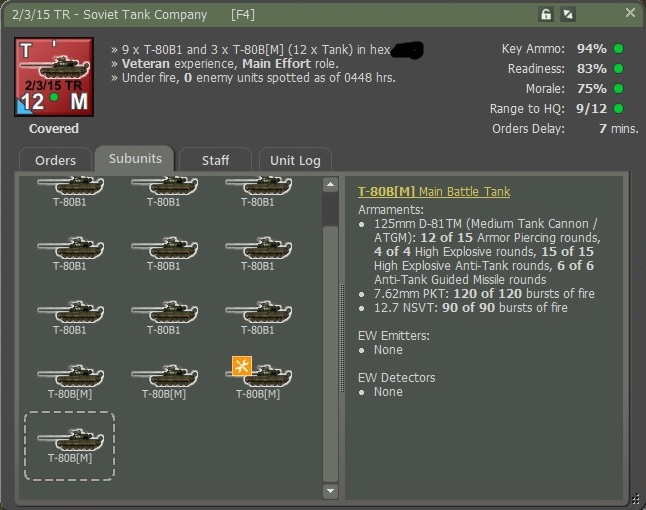Image resolution: width=646 pixels, height=510 pixels.
Task: Click the '75%' Morale value
Action: click(592, 89)
